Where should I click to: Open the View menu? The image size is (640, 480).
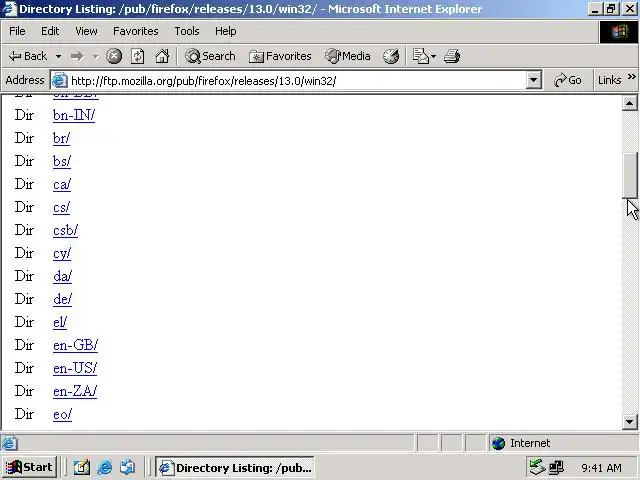(x=86, y=31)
